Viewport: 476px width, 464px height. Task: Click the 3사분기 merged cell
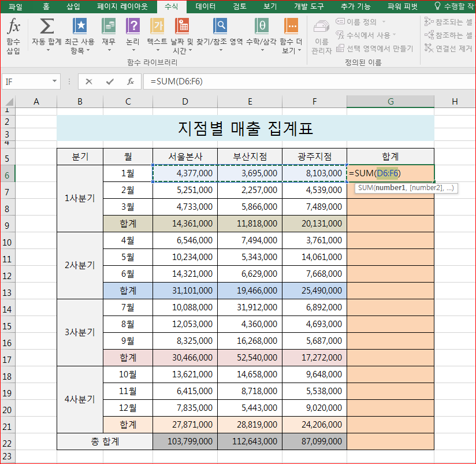[x=80, y=332]
